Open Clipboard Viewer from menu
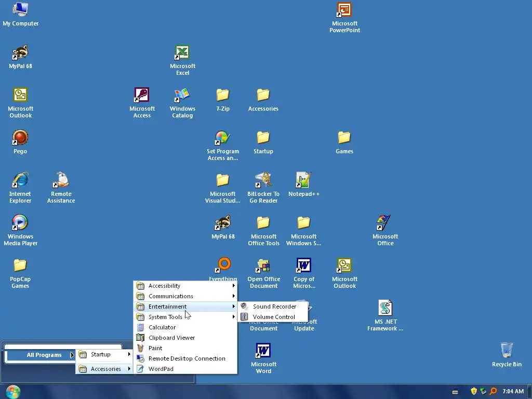 pos(185,338)
